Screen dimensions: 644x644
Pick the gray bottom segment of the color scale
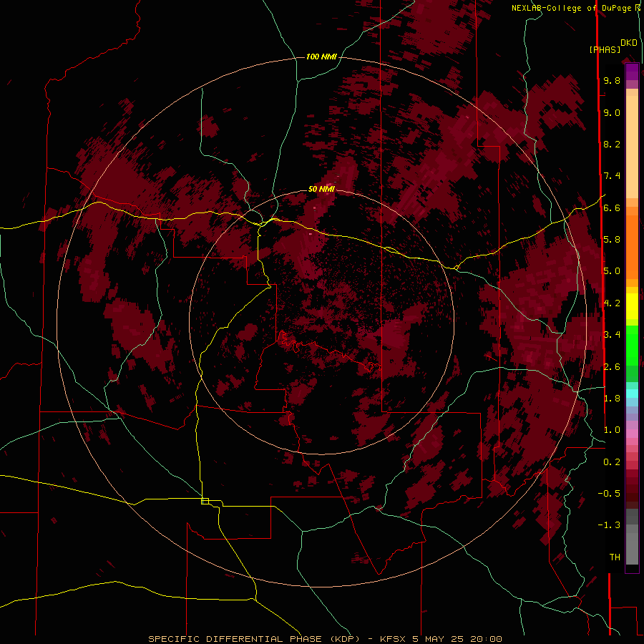point(632,548)
